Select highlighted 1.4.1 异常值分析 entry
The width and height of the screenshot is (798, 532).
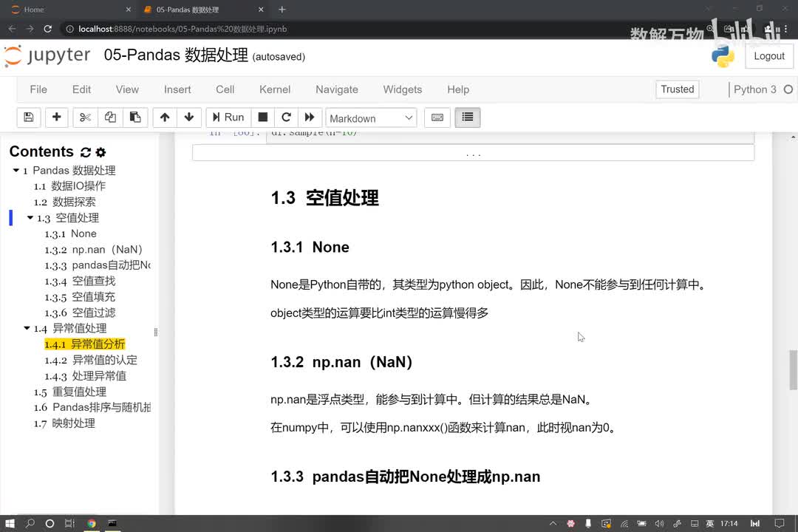coord(84,344)
